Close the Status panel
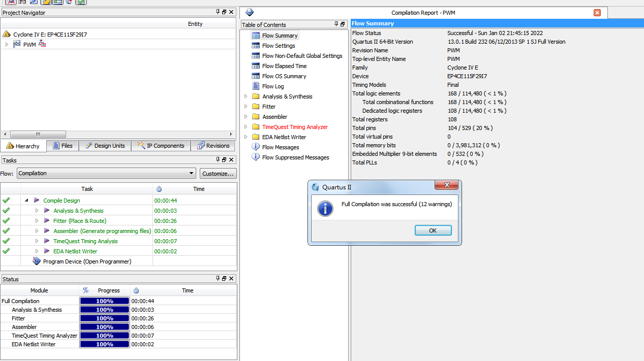This screenshot has width=644, height=361. [231, 279]
